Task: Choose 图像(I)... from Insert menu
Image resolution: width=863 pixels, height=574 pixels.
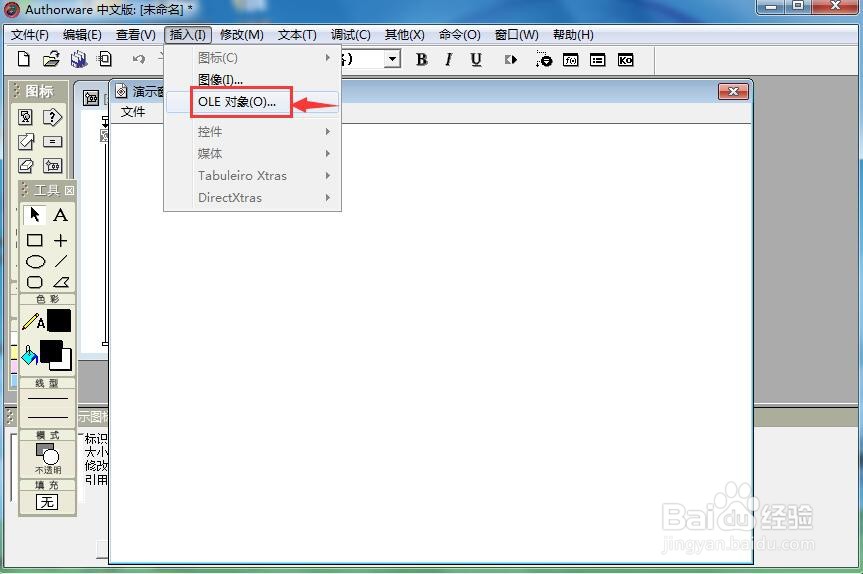Action: 253,80
